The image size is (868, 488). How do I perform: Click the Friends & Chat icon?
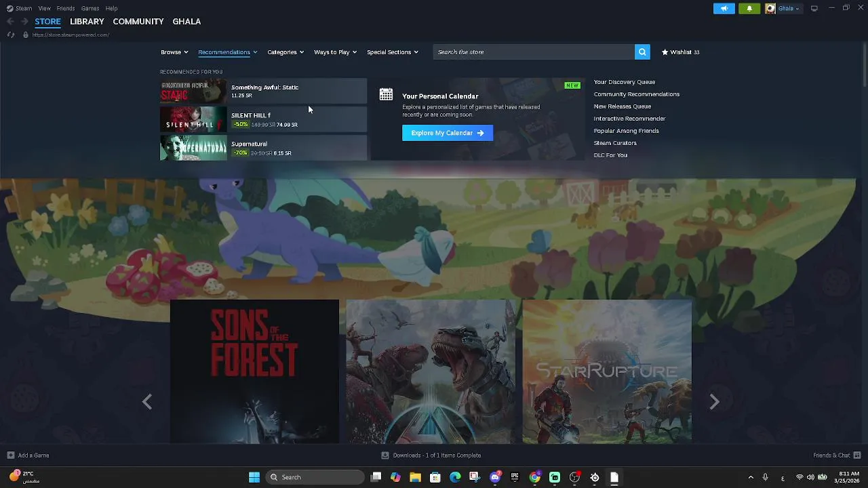pyautogui.click(x=857, y=455)
